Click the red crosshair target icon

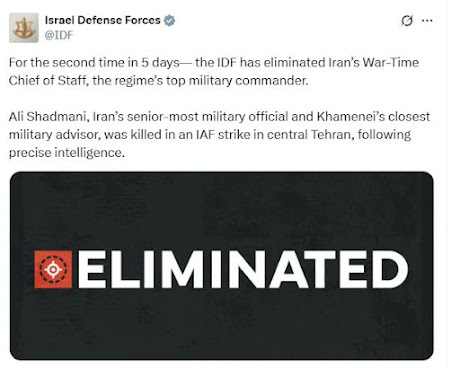(53, 269)
